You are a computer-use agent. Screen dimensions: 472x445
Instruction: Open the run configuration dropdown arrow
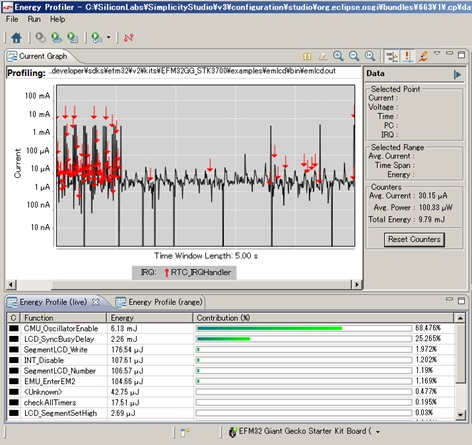pos(108,37)
